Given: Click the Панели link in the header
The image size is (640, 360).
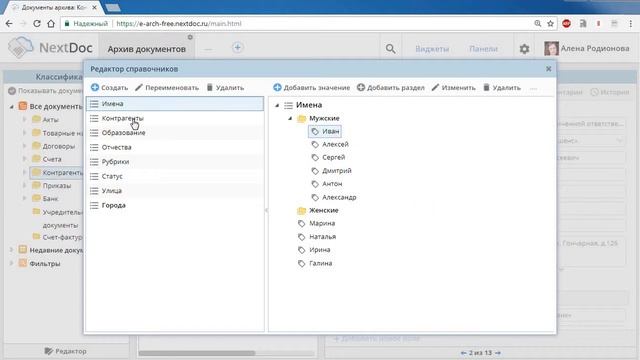Looking at the screenshot, I should [483, 49].
